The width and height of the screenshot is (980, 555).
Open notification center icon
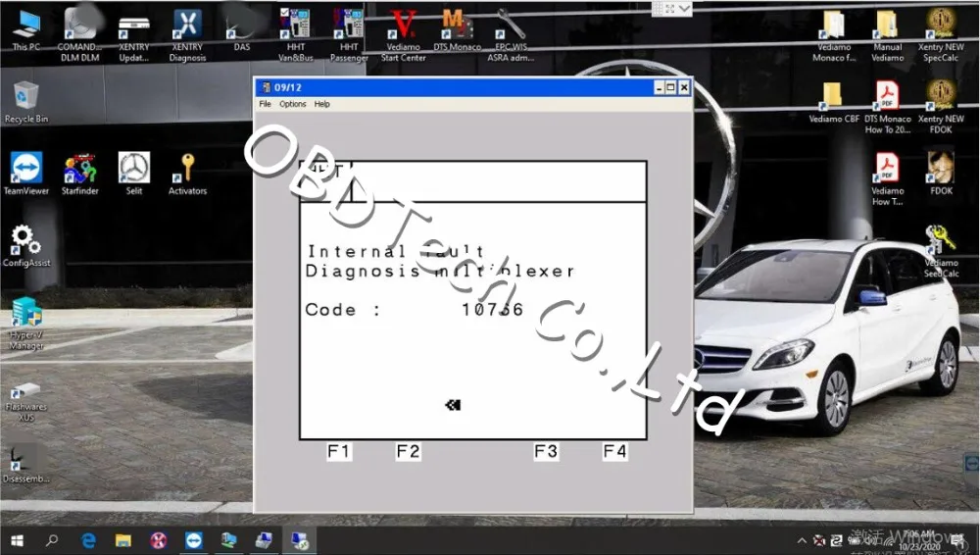click(958, 542)
